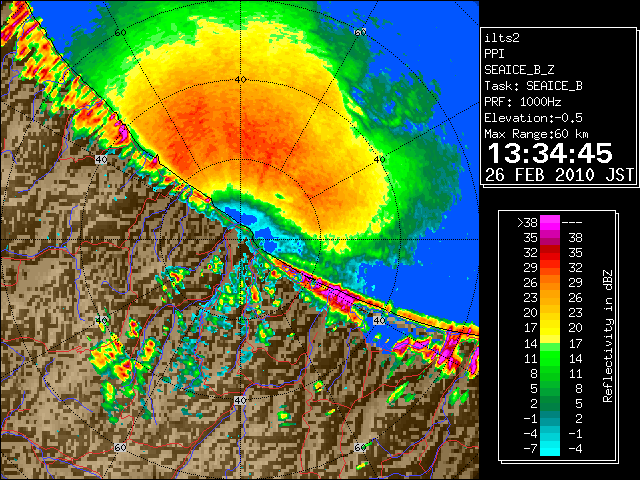
Task: Click the "40" label near southeast coastline
Action: (380, 320)
